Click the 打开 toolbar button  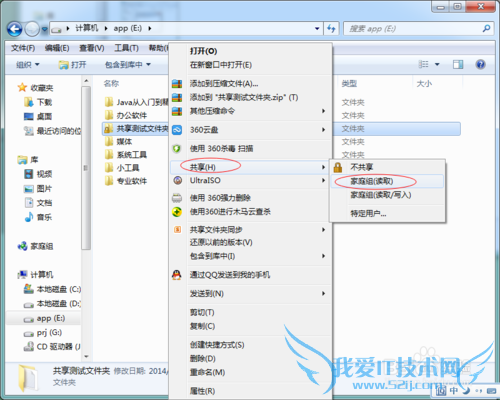click(x=72, y=64)
